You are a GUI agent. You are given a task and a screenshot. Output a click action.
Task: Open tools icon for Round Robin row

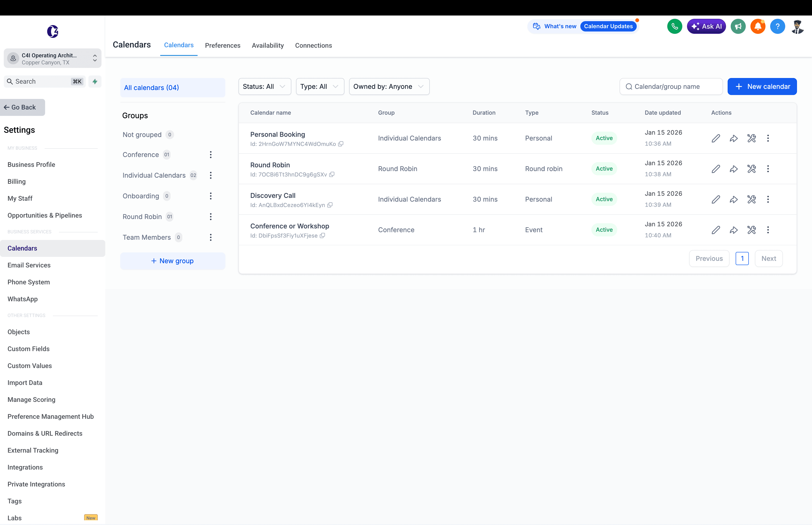click(x=751, y=169)
